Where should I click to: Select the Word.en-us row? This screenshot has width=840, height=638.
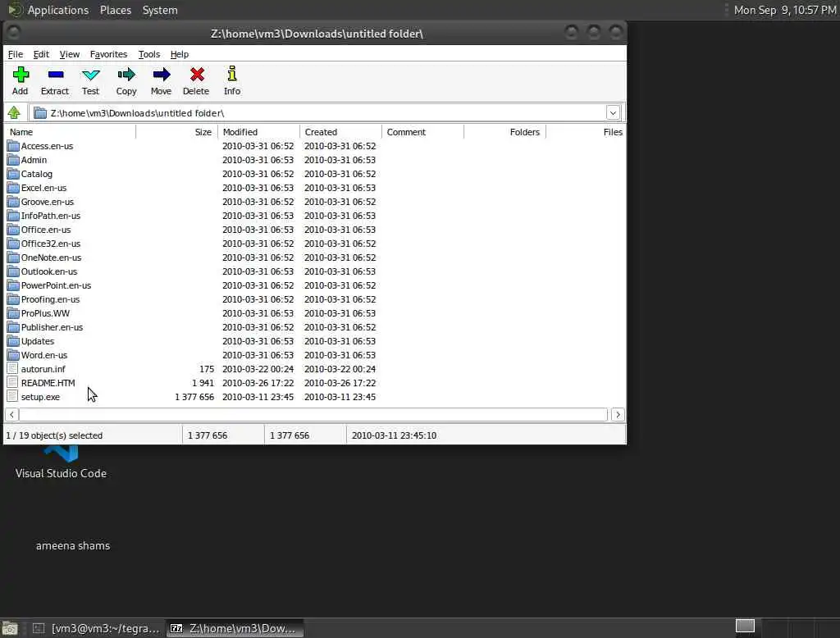point(315,354)
